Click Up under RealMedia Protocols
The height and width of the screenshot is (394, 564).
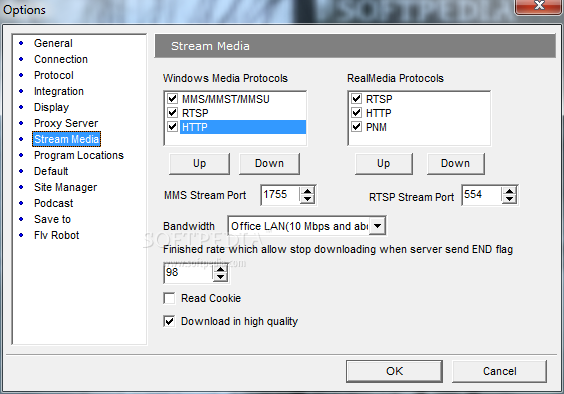pos(383,164)
